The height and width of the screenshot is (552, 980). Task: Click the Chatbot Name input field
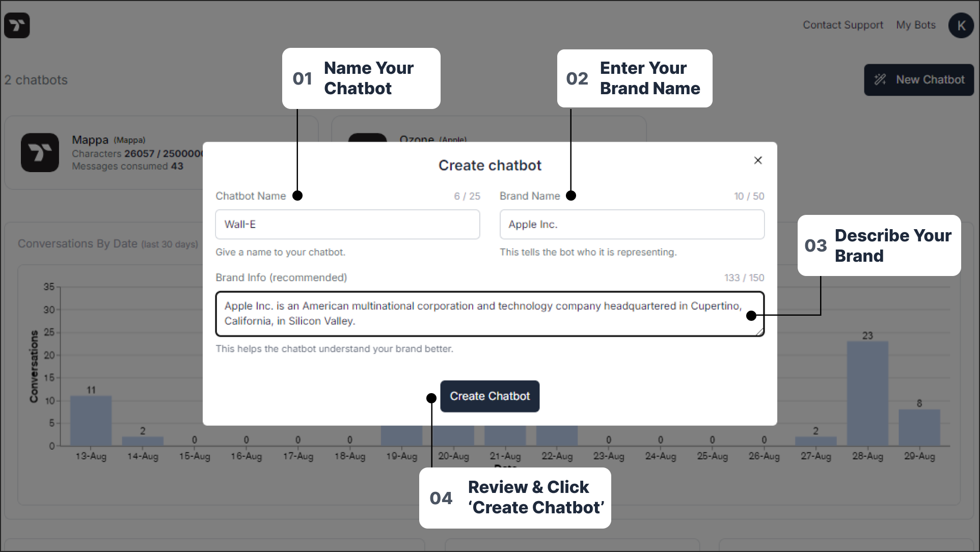tap(347, 224)
